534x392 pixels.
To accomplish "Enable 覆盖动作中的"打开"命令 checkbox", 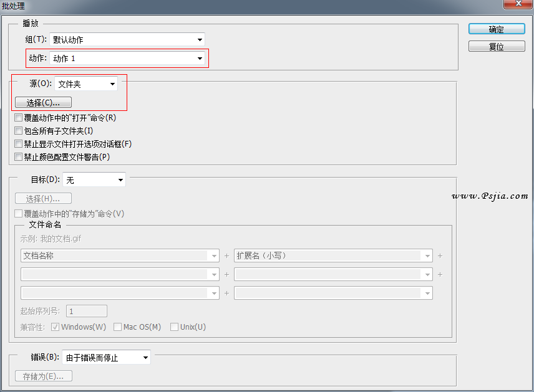I will click(19, 118).
